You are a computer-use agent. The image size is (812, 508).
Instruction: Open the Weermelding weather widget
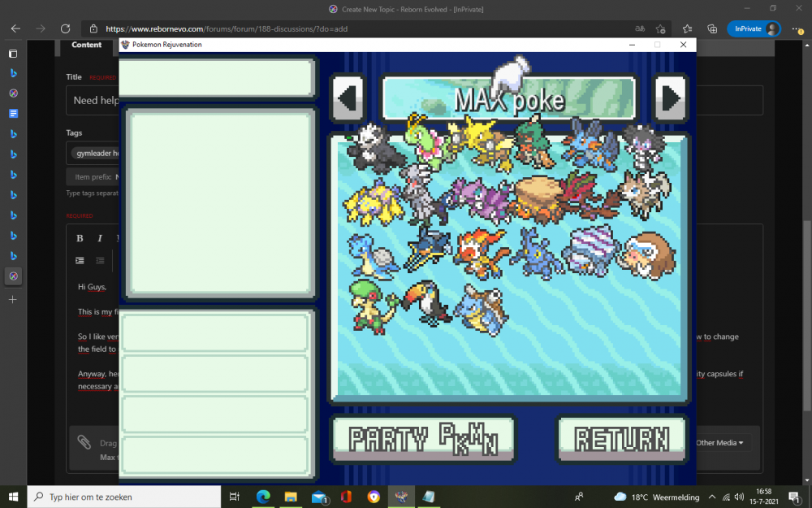[x=656, y=497]
